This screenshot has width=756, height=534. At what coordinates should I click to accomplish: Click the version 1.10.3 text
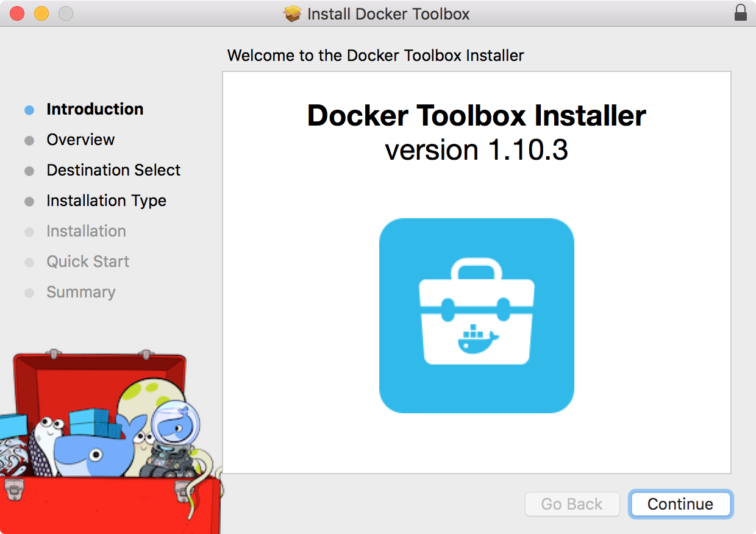pos(476,151)
